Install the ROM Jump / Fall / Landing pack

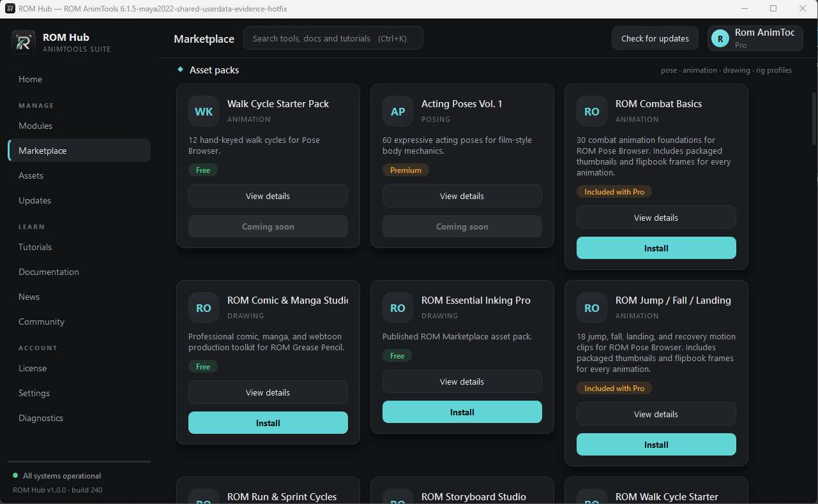point(656,445)
